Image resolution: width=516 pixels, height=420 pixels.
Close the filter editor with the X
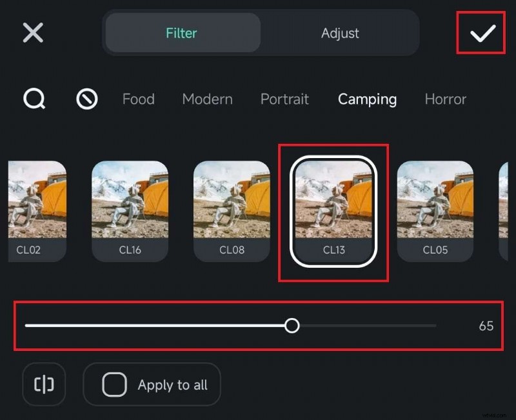[x=32, y=33]
